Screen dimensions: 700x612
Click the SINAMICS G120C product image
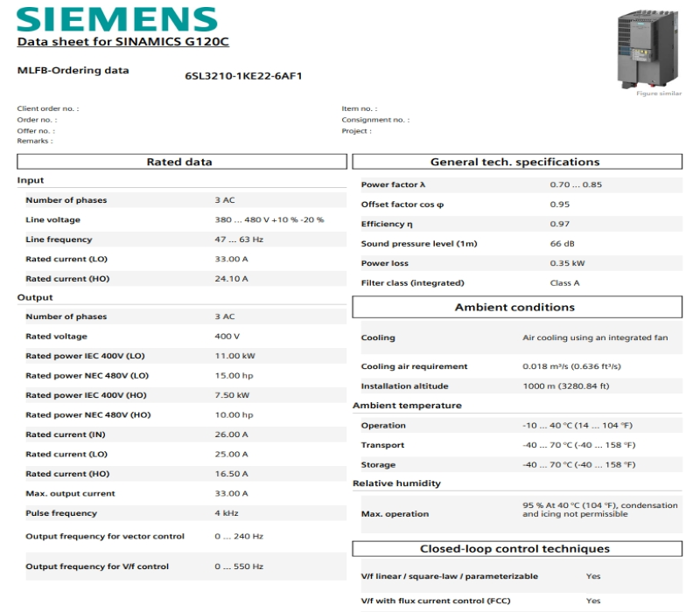point(650,48)
